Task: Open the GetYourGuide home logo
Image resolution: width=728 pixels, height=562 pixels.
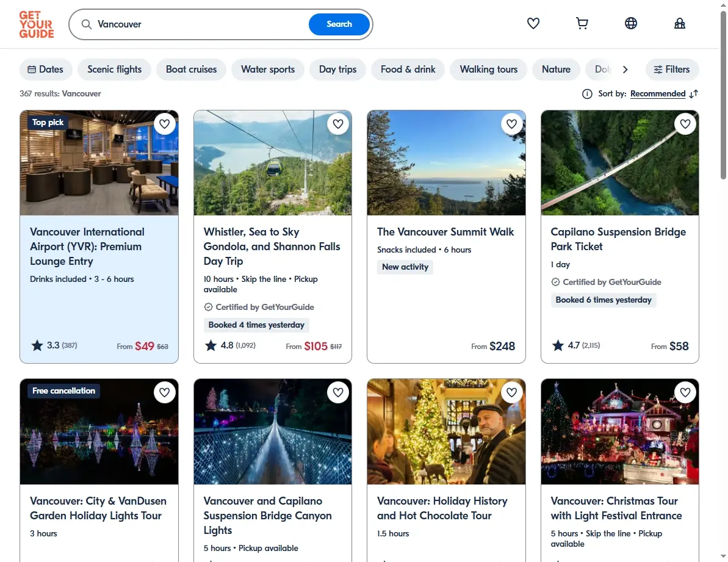Action: [x=37, y=24]
